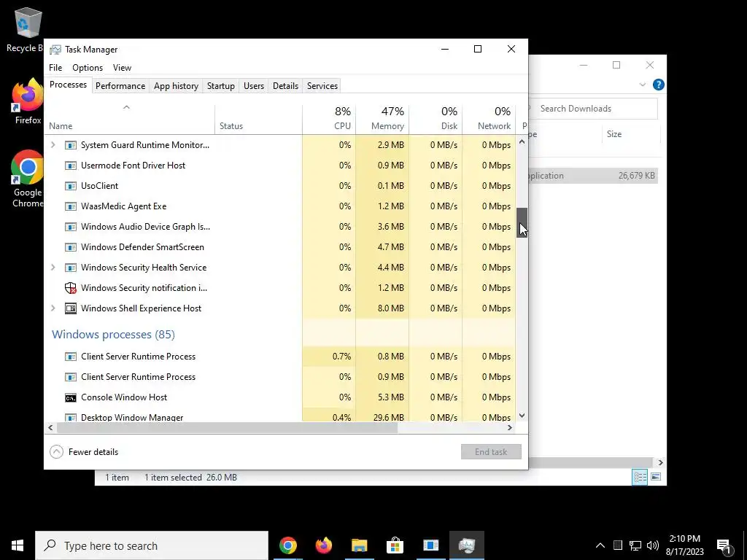Switch to the Users tab
This screenshot has height=560, width=747.
[x=253, y=86]
